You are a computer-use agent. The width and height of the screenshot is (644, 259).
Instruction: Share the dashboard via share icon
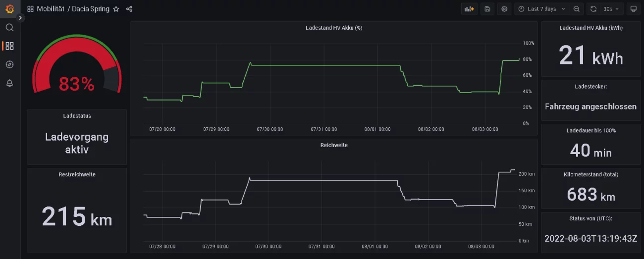click(129, 9)
